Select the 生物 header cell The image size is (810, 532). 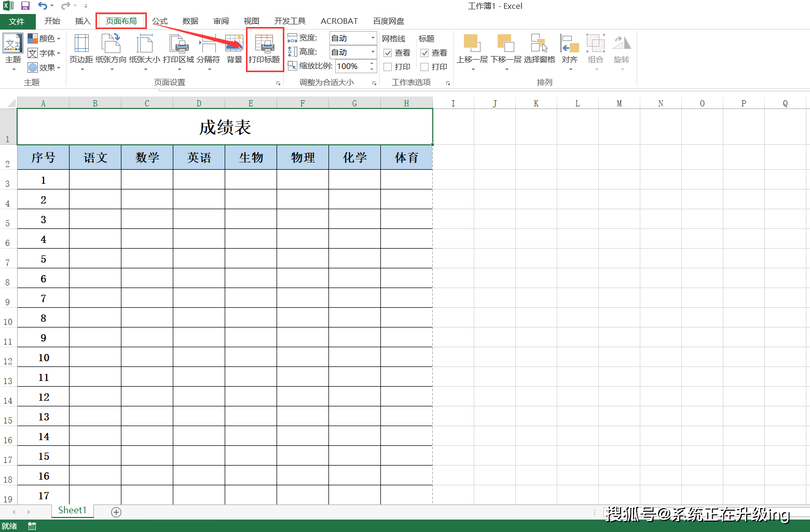251,157
